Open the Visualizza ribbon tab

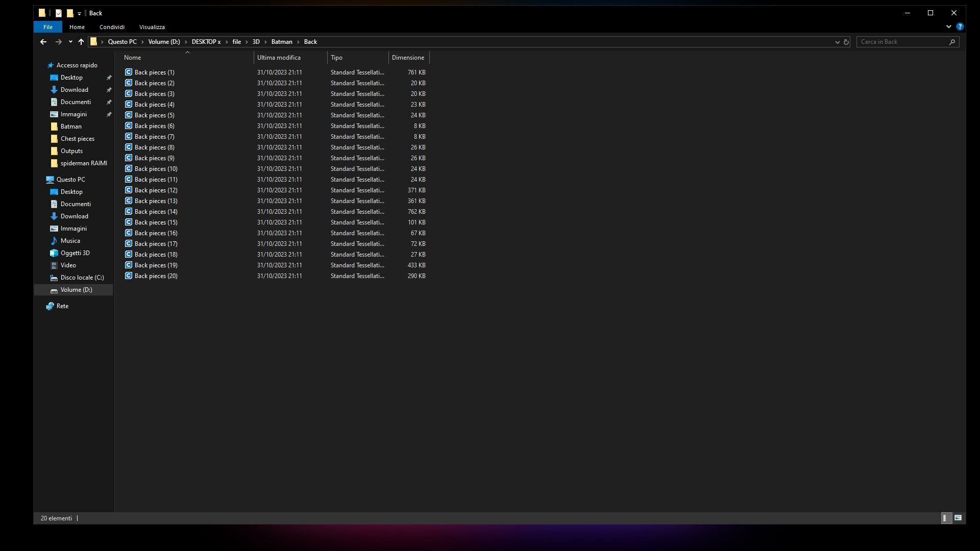click(152, 27)
